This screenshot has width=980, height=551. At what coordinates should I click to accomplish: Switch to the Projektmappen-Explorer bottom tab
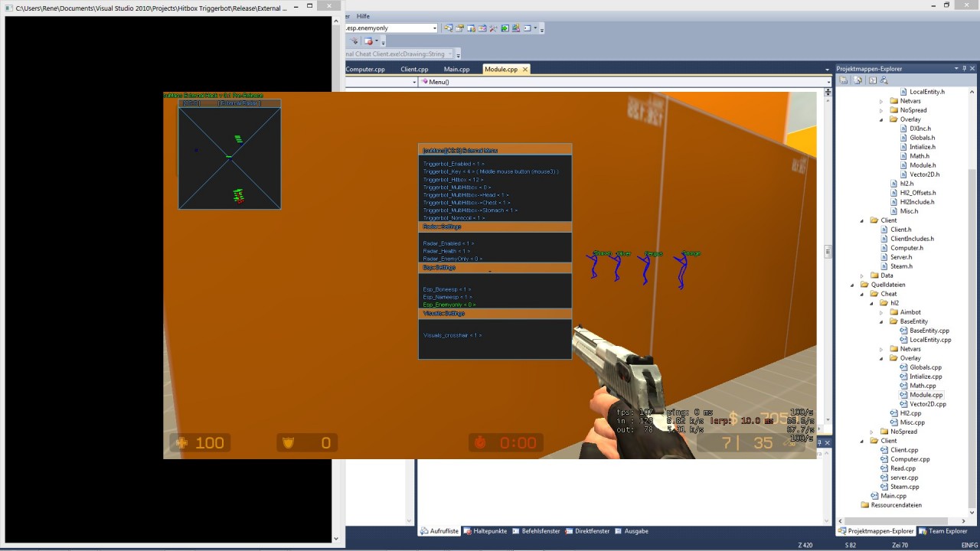[x=876, y=531]
